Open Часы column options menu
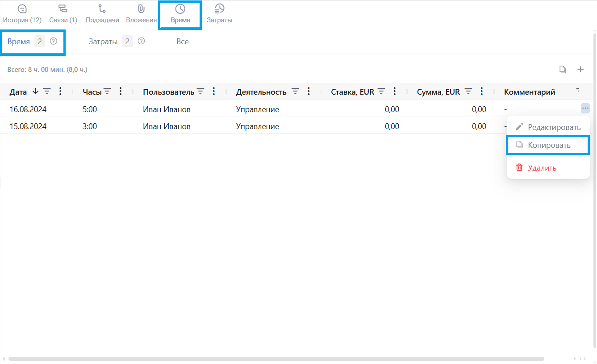 tap(121, 92)
